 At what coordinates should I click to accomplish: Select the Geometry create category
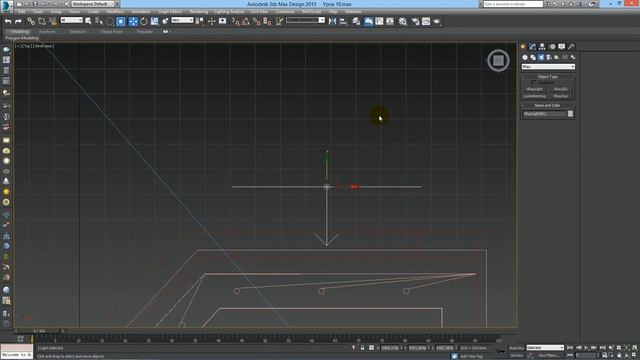pyautogui.click(x=525, y=58)
